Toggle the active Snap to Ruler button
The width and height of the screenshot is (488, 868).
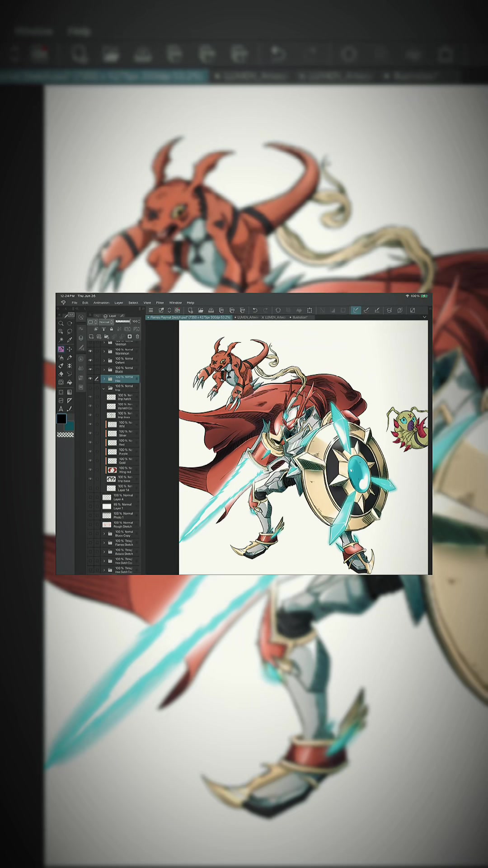point(356,310)
